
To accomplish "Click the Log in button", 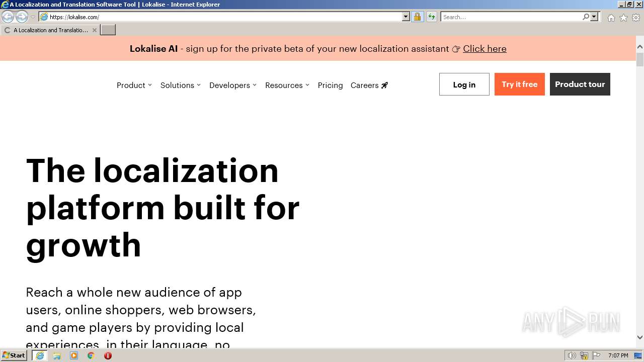I will (x=464, y=84).
